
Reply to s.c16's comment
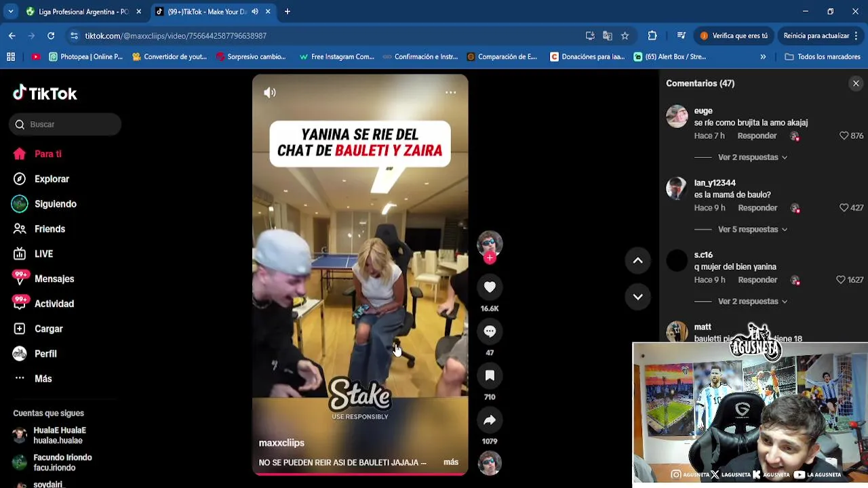[x=757, y=279]
